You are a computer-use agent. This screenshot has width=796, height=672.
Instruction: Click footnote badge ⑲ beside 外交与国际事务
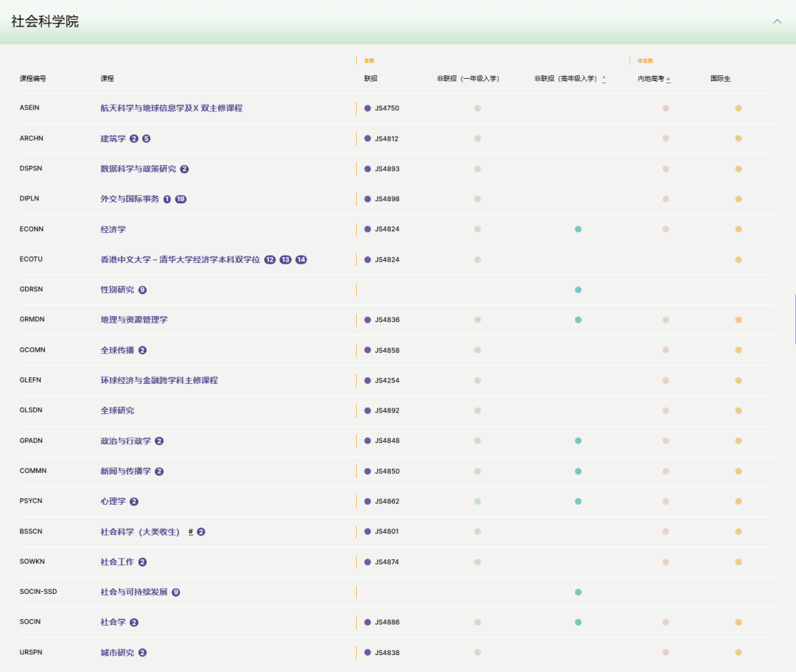181,198
